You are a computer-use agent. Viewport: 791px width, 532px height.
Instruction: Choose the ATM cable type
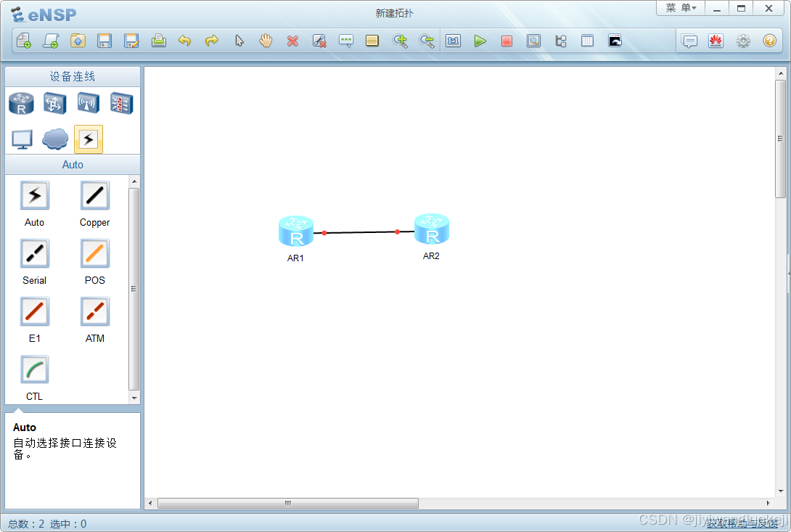coord(95,311)
